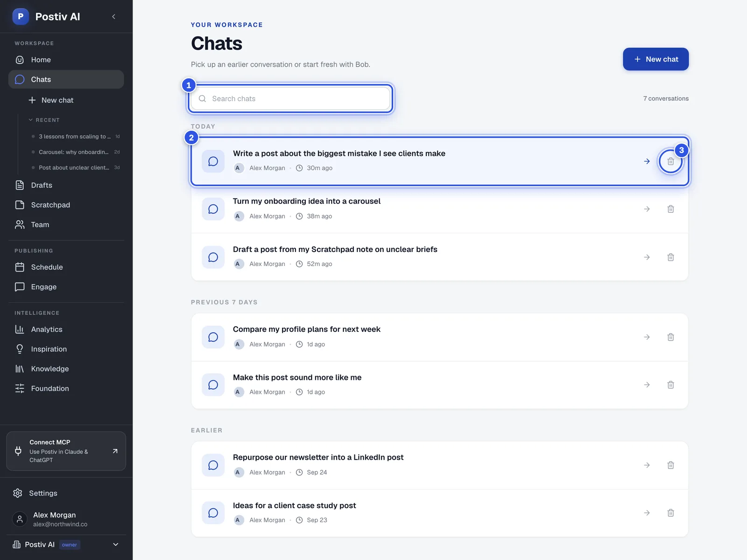Open Foundation settings

tap(66, 388)
